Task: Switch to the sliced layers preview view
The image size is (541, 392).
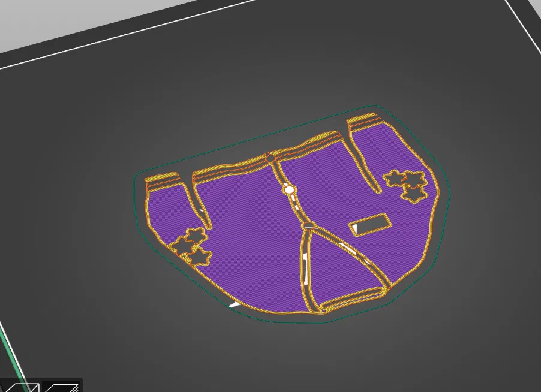Action: 62,387
